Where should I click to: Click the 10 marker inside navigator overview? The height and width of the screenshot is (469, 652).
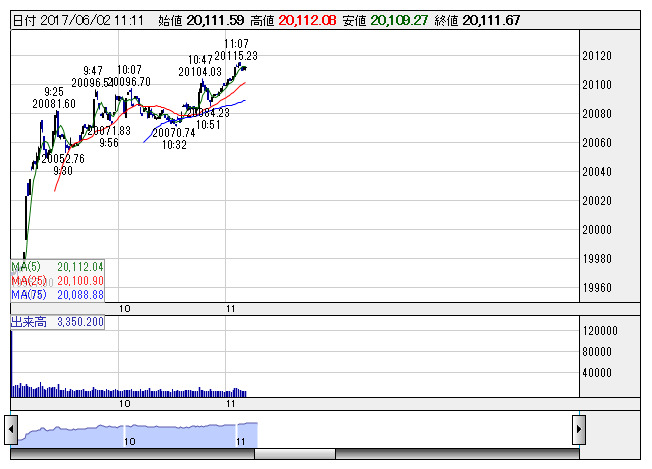[129, 441]
